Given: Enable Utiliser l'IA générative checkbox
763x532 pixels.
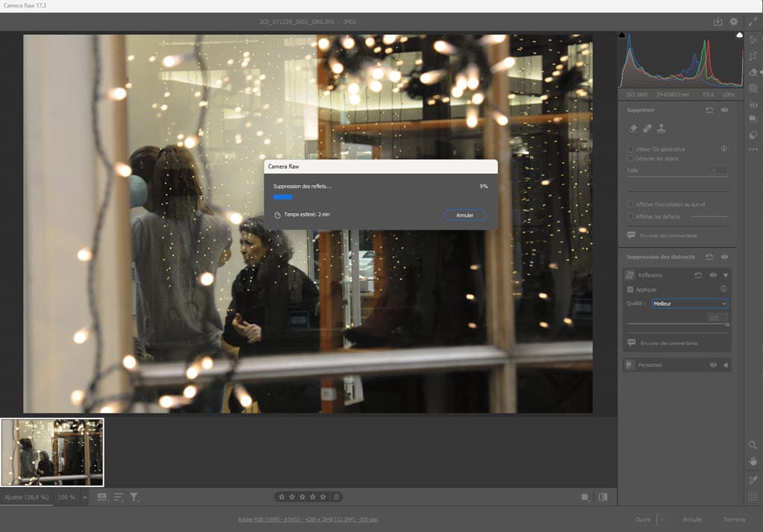Looking at the screenshot, I should 630,148.
